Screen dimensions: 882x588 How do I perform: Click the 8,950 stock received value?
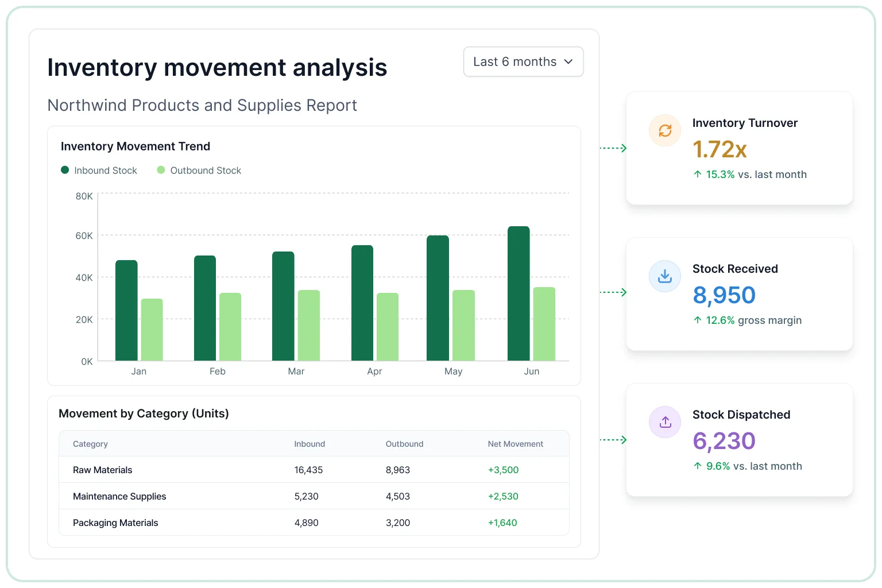[724, 295]
